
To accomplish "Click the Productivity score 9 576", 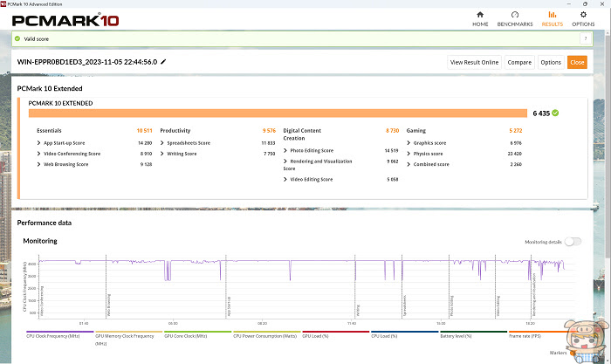I will click(x=269, y=131).
